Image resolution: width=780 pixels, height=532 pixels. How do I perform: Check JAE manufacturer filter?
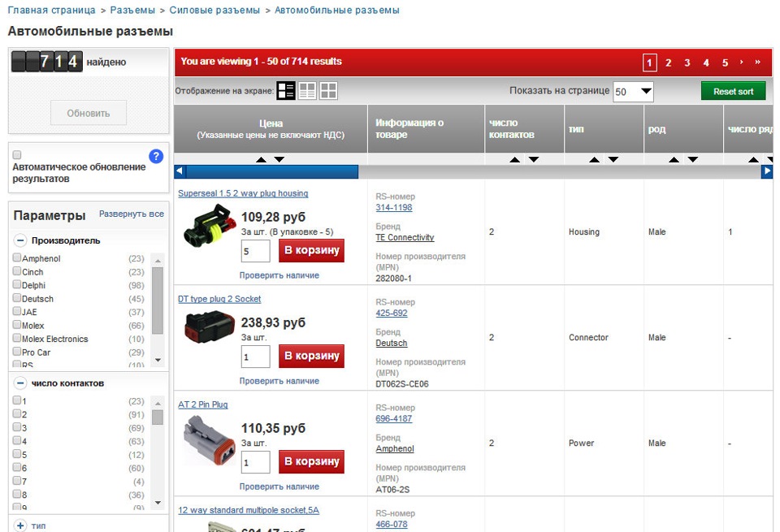coord(17,311)
